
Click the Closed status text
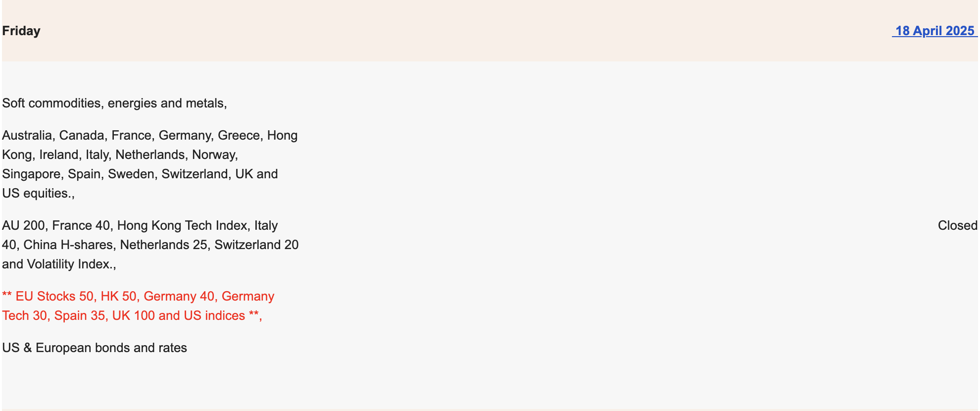(957, 226)
